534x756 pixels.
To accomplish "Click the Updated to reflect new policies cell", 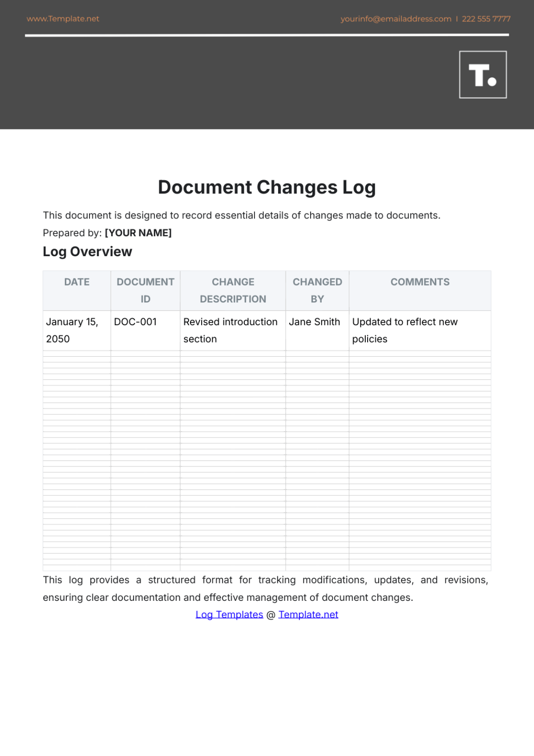I will coord(420,330).
